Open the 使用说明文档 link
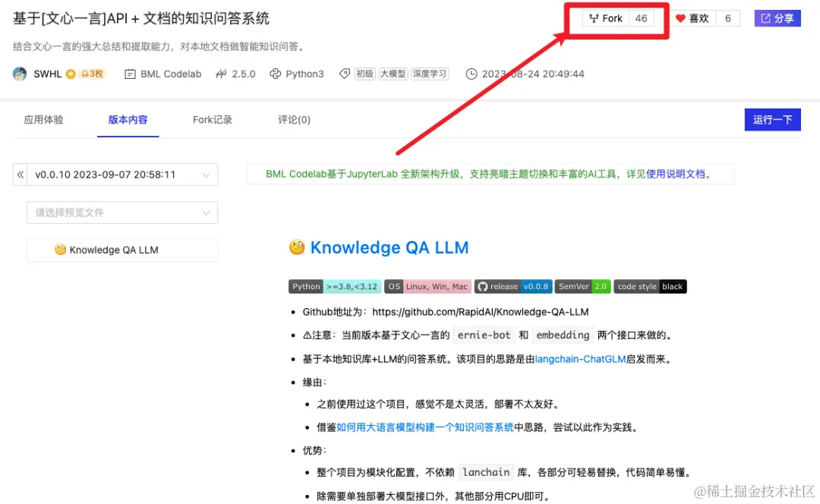The height and width of the screenshot is (504, 820). (676, 174)
